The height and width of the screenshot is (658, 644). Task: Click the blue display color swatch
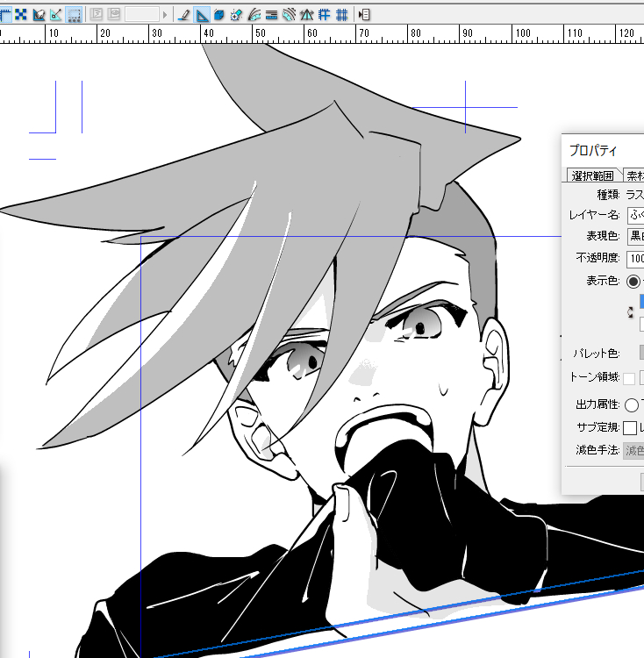point(642,301)
